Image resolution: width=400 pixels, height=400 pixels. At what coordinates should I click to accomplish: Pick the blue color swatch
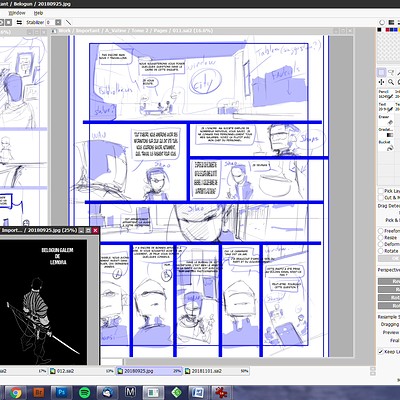(x=395, y=30)
